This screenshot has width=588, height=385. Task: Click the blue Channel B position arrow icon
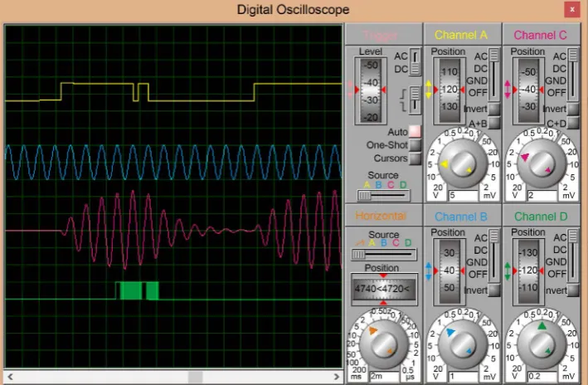(429, 271)
